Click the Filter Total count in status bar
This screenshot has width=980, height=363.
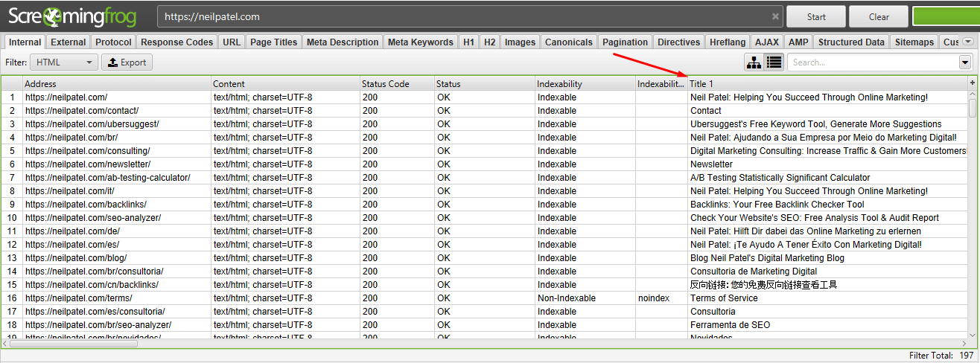(x=941, y=356)
